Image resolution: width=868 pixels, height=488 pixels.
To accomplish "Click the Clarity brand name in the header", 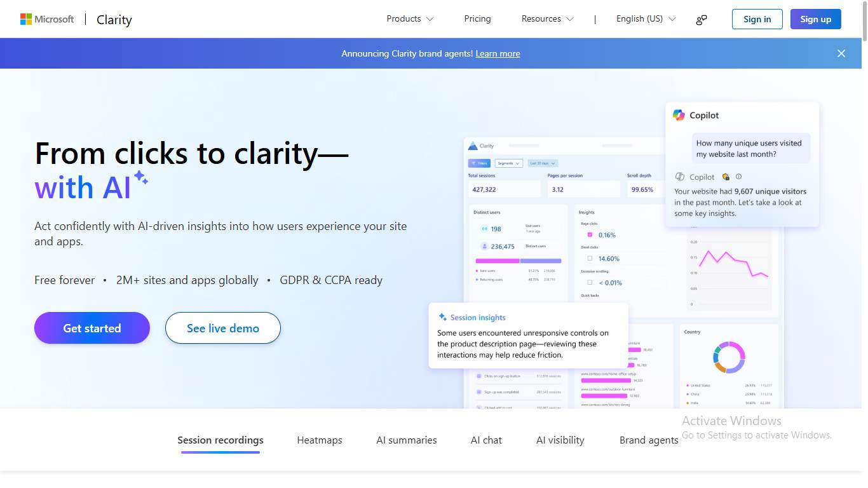I will pyautogui.click(x=114, y=20).
